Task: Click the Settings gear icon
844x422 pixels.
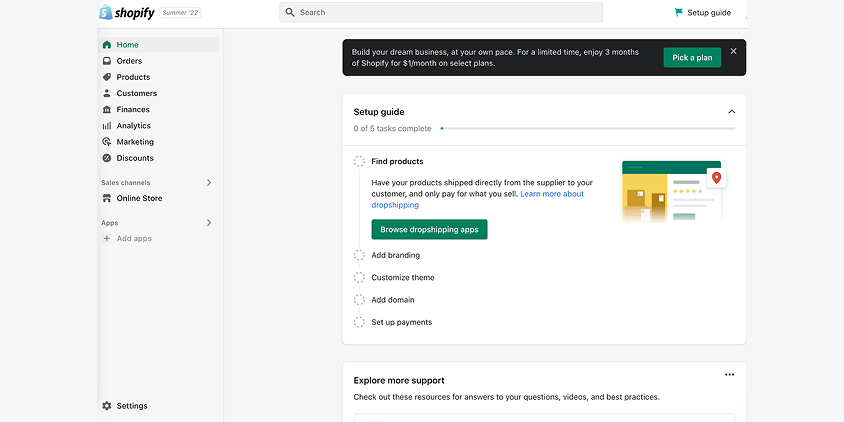Action: tap(107, 406)
